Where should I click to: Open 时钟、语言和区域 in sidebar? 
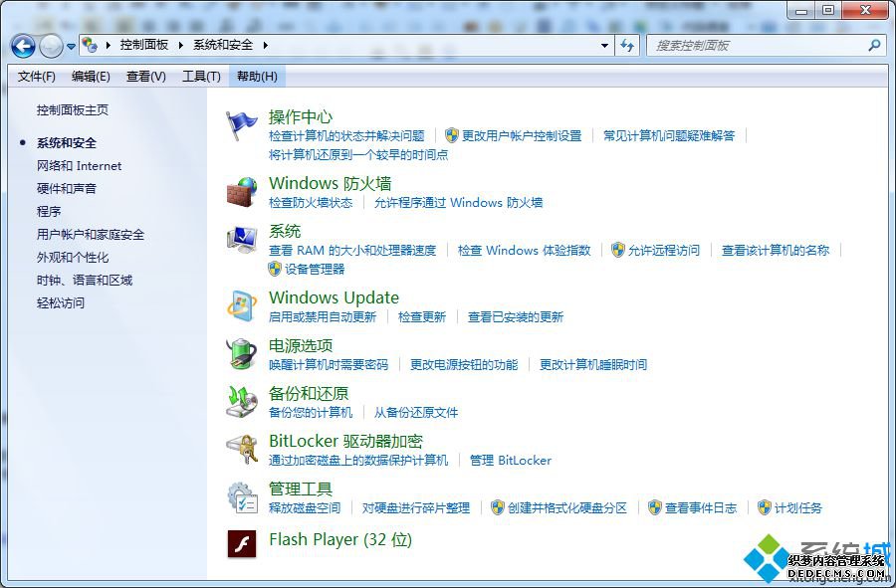(x=85, y=281)
